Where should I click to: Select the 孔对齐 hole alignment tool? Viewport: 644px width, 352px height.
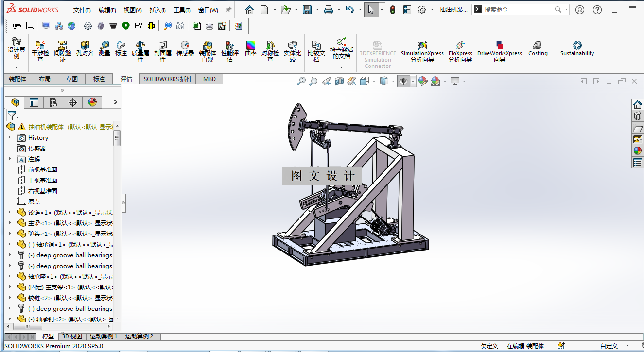point(85,49)
